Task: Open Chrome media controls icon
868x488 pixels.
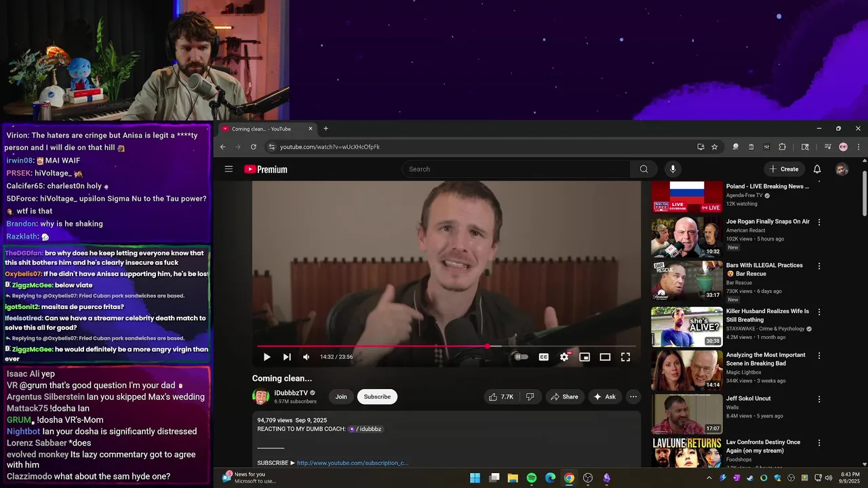Action: (827, 146)
